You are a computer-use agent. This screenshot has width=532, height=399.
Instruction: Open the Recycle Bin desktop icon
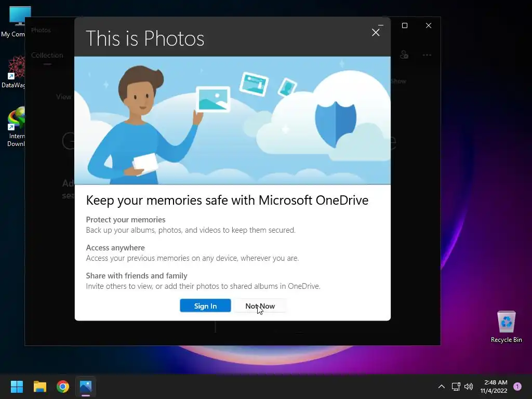(x=506, y=327)
